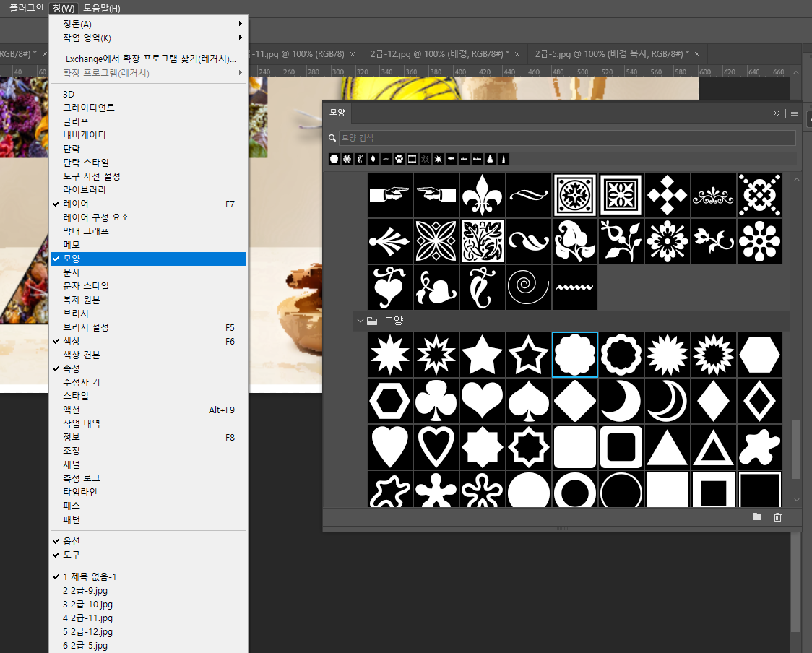Toggle the 도구 panel menu item

click(x=147, y=555)
